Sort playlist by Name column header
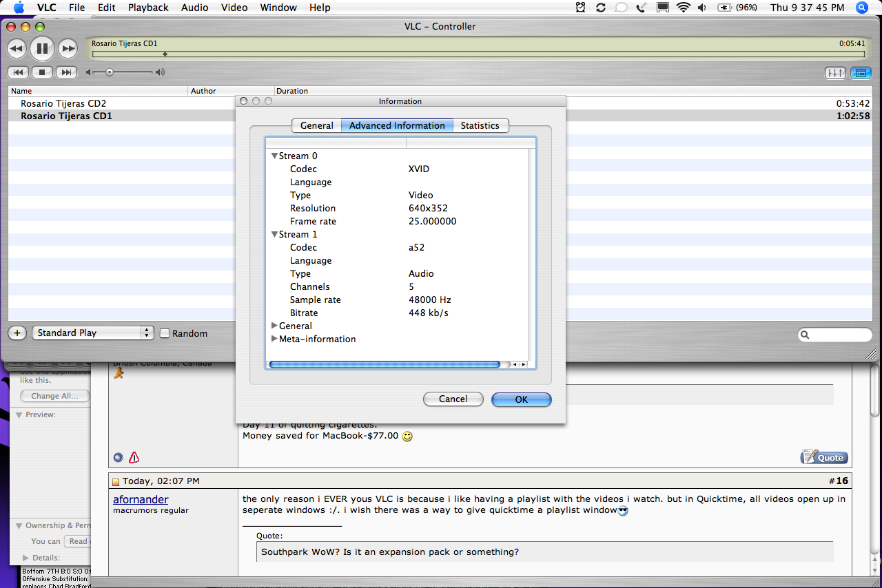The width and height of the screenshot is (882, 588). 98,91
